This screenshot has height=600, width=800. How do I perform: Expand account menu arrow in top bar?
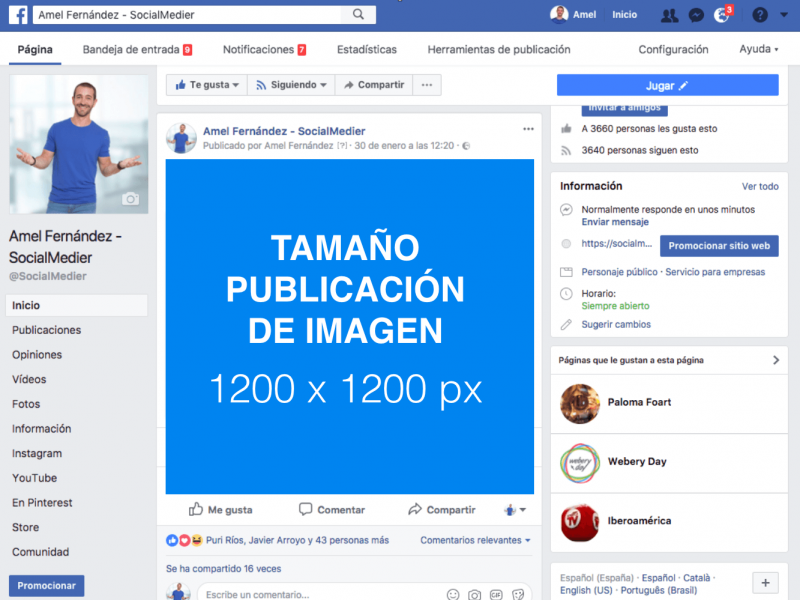[x=784, y=15]
